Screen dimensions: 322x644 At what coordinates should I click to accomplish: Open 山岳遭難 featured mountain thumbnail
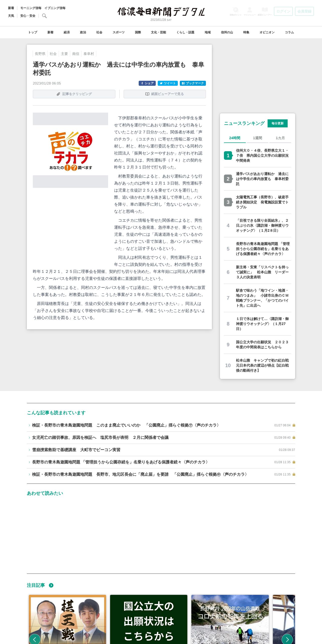coord(230,619)
